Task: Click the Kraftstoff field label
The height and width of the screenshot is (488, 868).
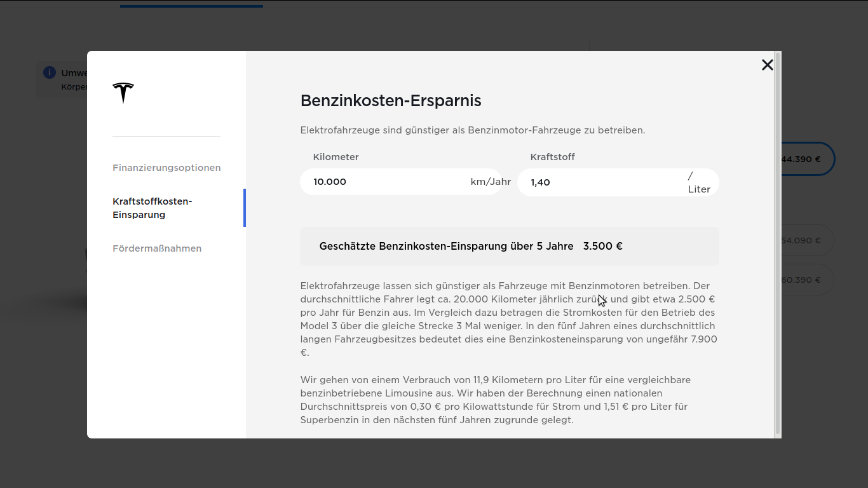Action: pyautogui.click(x=553, y=157)
